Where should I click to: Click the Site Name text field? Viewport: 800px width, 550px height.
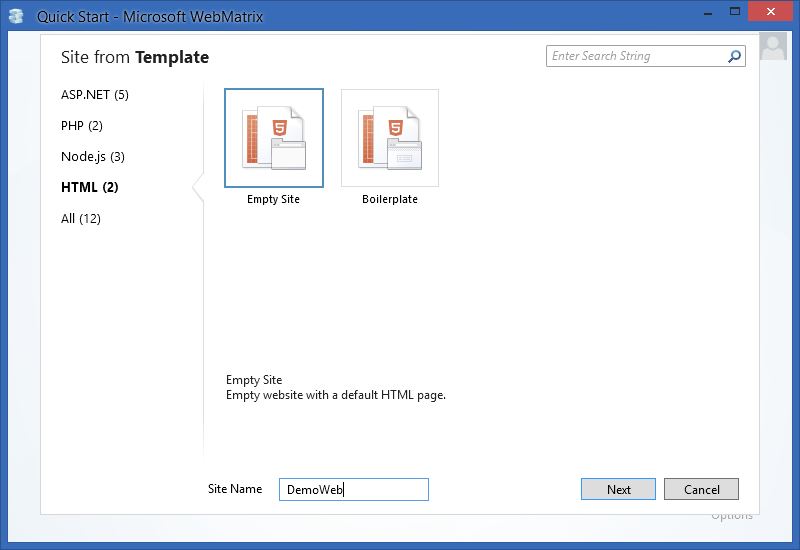point(354,489)
